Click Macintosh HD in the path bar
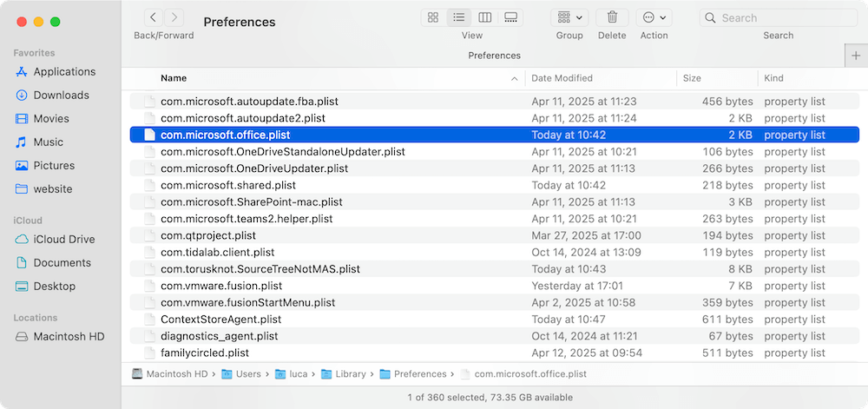868x409 pixels. coord(169,374)
